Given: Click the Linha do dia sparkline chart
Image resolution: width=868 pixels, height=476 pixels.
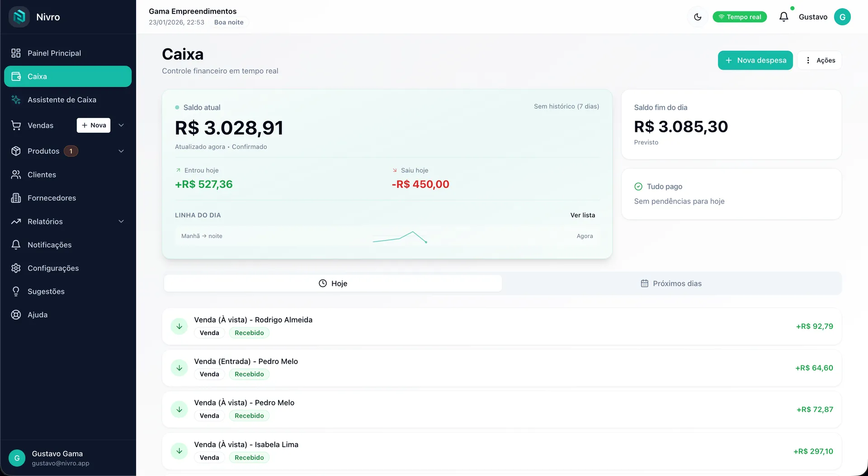Looking at the screenshot, I should click(x=400, y=237).
